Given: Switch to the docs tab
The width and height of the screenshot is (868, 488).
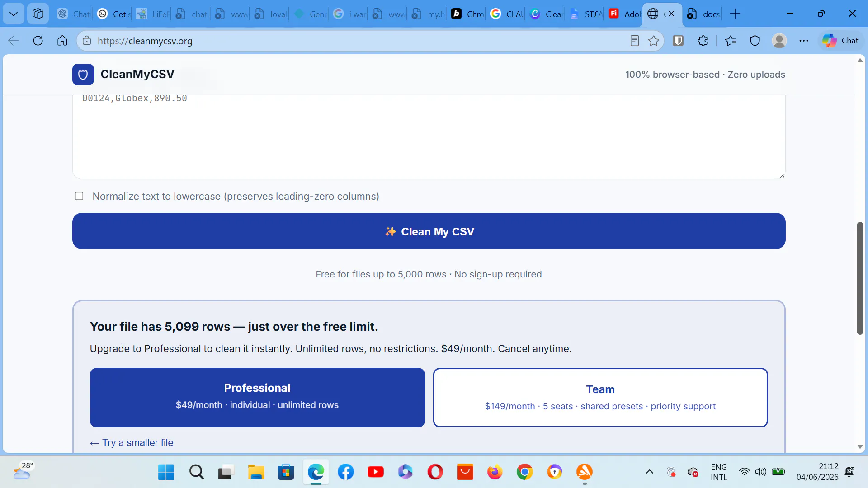Looking at the screenshot, I should click(x=703, y=14).
